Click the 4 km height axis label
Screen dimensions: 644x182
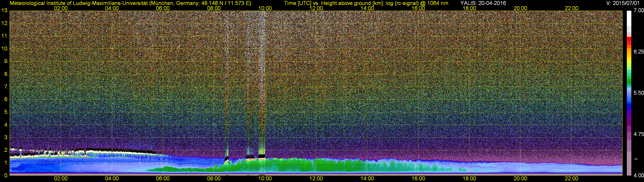pos(6,125)
